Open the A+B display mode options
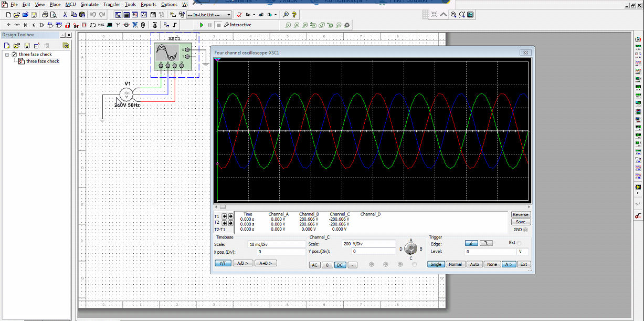The width and height of the screenshot is (644, 321). [266, 263]
